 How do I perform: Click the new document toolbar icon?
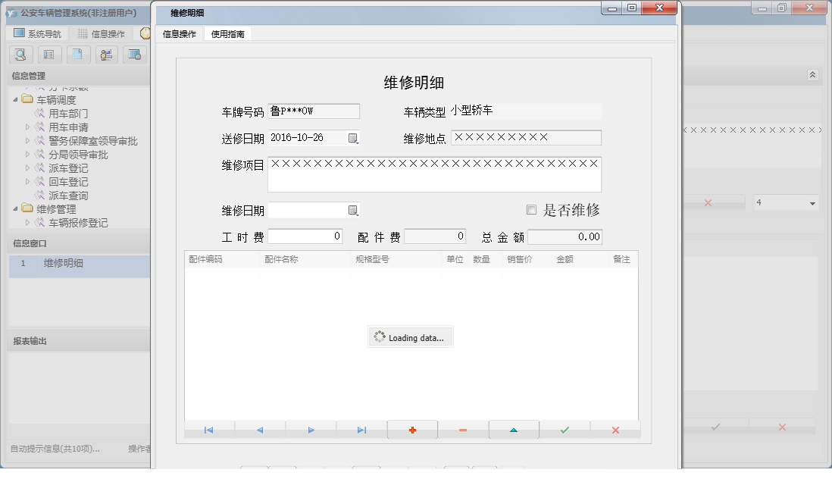tap(77, 55)
